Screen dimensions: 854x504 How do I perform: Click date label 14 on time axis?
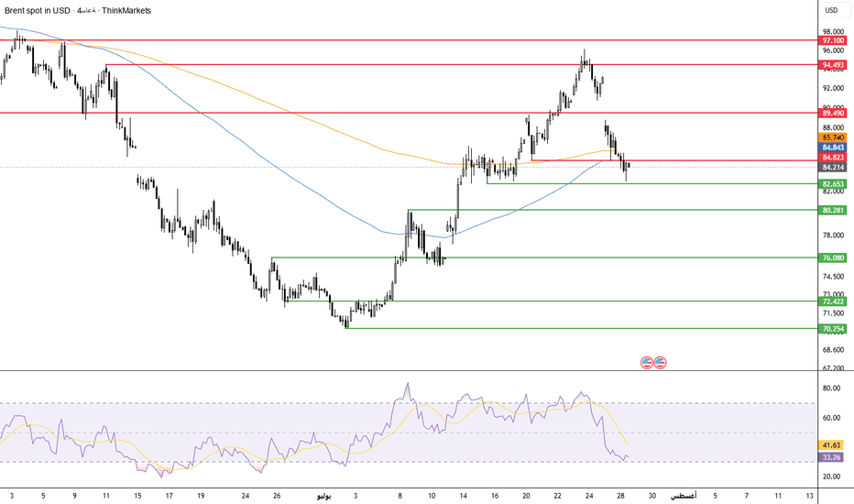coord(463,496)
